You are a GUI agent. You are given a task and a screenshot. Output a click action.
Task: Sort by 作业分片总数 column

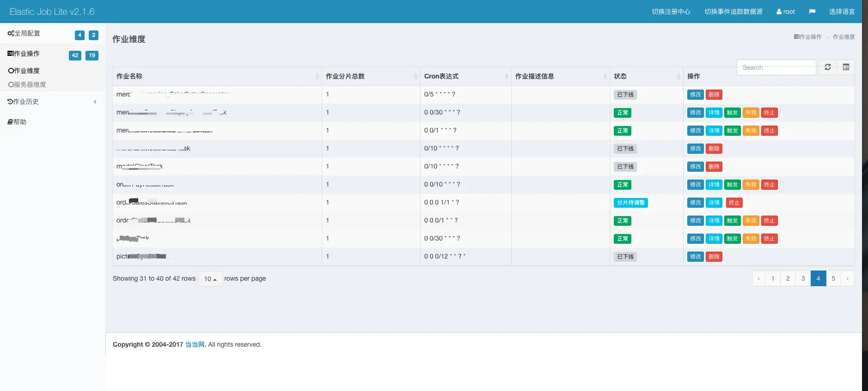pos(371,76)
